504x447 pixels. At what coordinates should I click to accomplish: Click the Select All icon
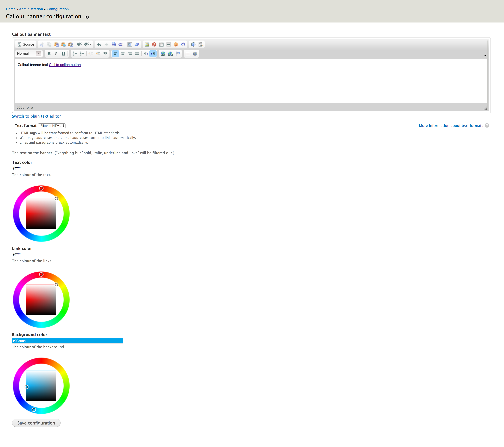[x=130, y=44]
